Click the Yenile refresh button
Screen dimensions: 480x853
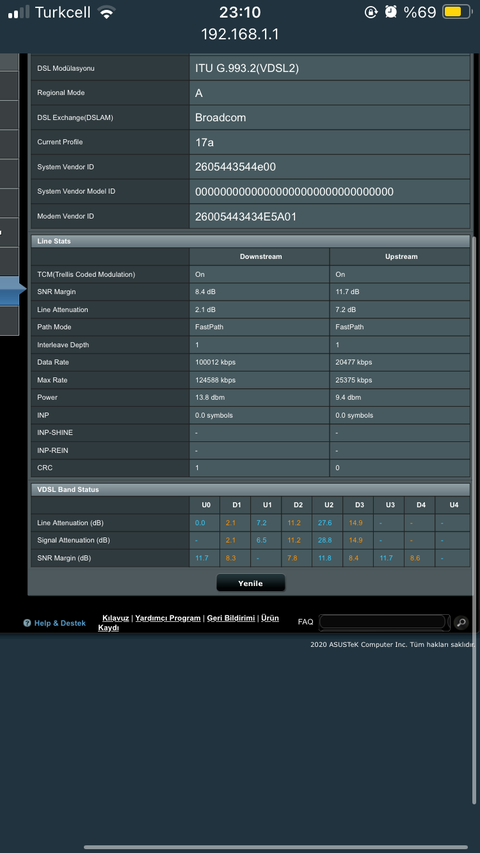(250, 583)
